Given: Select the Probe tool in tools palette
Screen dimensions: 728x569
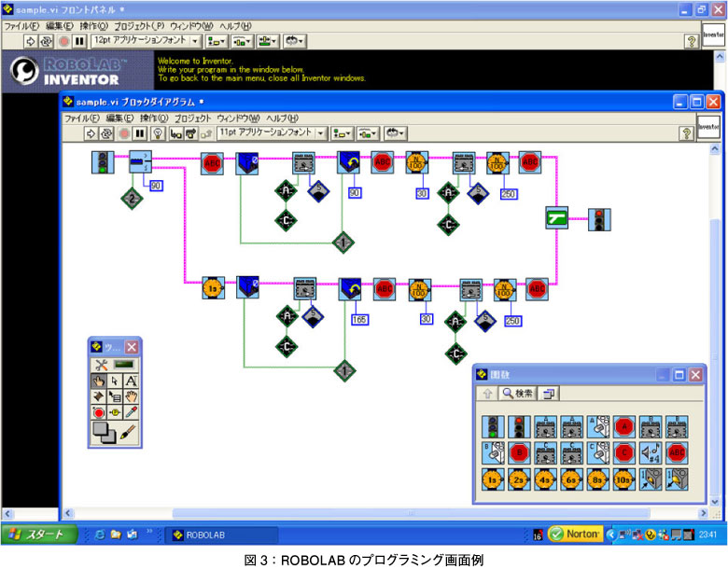Looking at the screenshot, I should [x=115, y=412].
